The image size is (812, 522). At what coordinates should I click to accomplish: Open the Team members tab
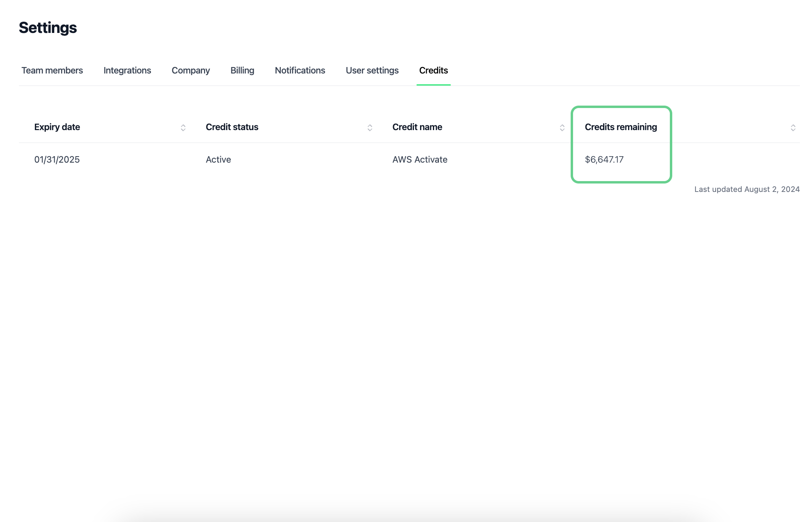pyautogui.click(x=52, y=70)
